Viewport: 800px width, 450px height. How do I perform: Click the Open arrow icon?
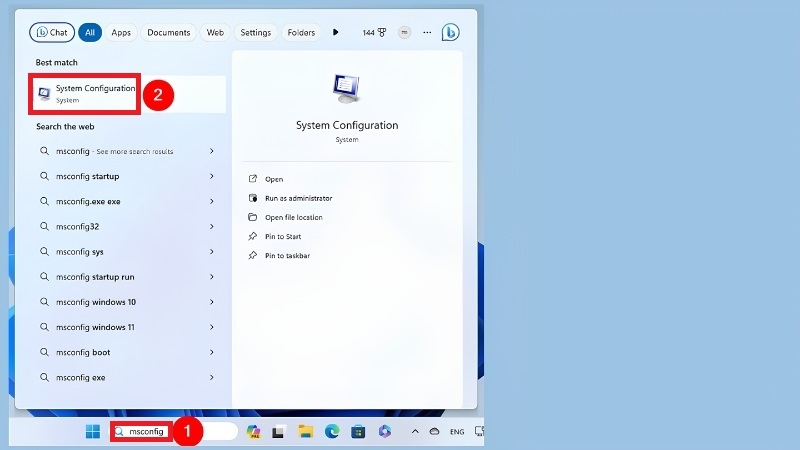tap(253, 179)
